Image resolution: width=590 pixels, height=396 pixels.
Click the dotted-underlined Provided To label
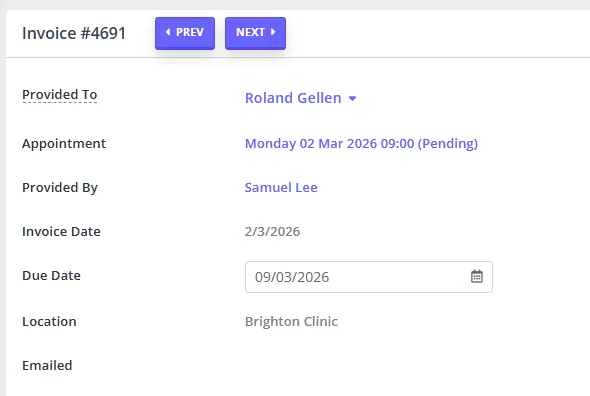60,94
